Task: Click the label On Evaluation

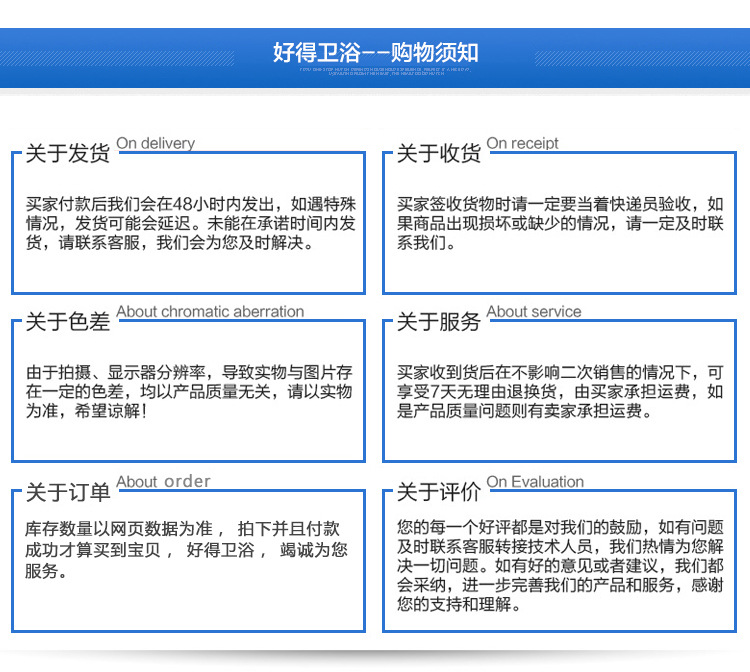Action: 535,482
